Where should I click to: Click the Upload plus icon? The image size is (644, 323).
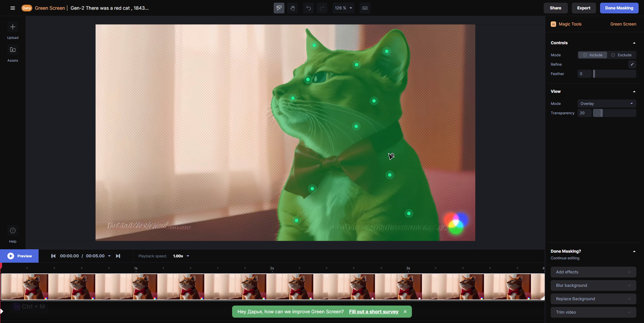coord(13,27)
